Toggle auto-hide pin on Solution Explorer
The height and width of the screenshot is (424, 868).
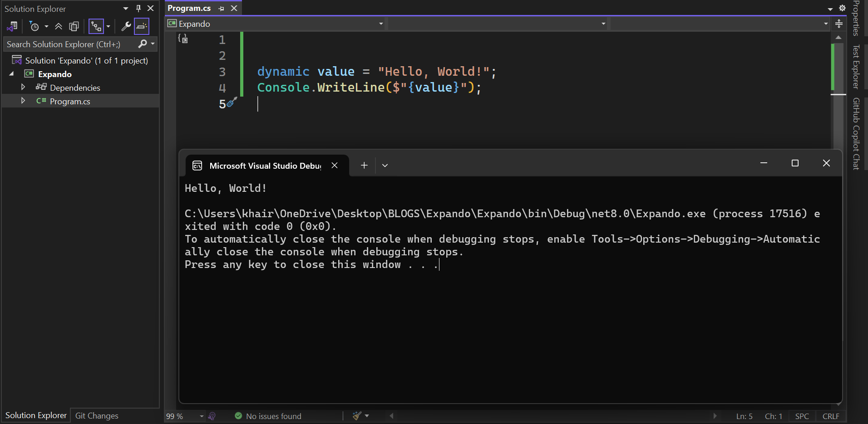(138, 8)
